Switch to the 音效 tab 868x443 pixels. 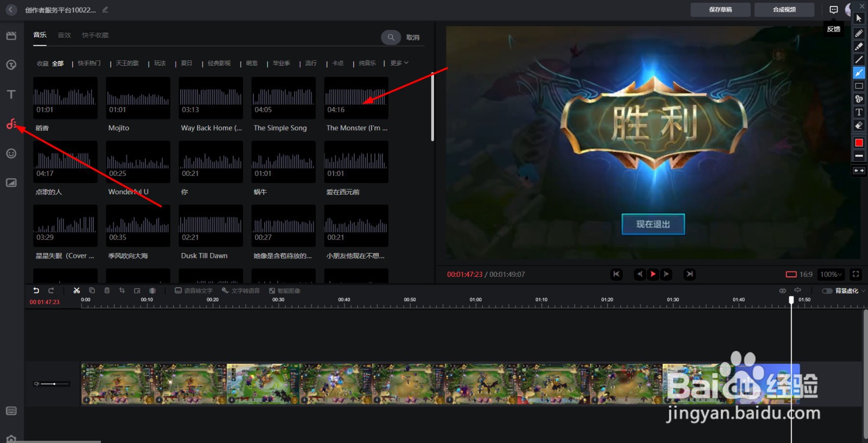coord(65,35)
